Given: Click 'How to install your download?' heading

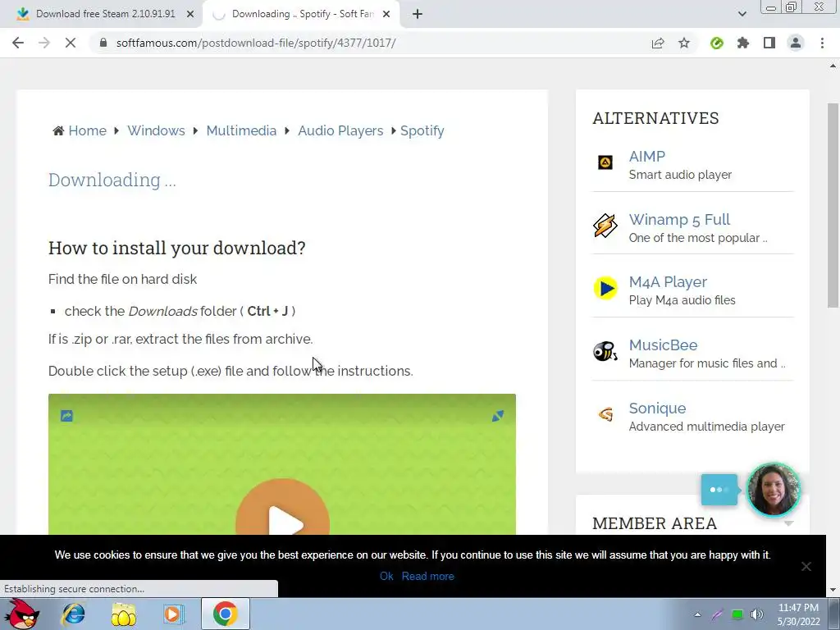Looking at the screenshot, I should coord(177,248).
